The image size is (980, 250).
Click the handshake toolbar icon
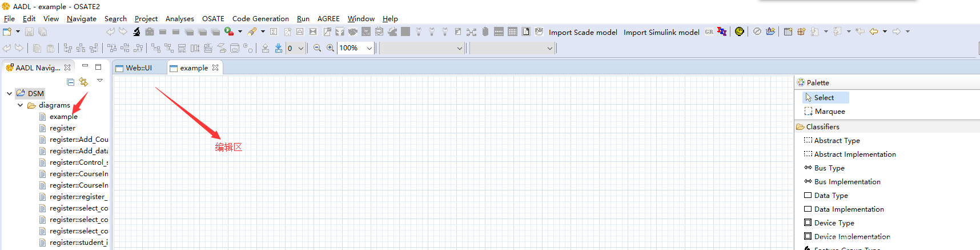(x=353, y=32)
